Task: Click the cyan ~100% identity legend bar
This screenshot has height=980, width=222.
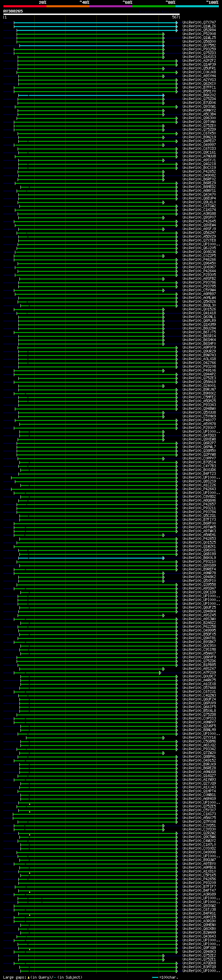Action: 197,7
